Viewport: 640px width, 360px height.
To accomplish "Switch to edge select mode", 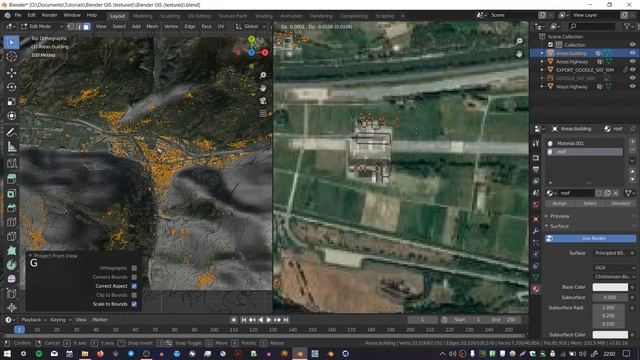I will coord(78,27).
